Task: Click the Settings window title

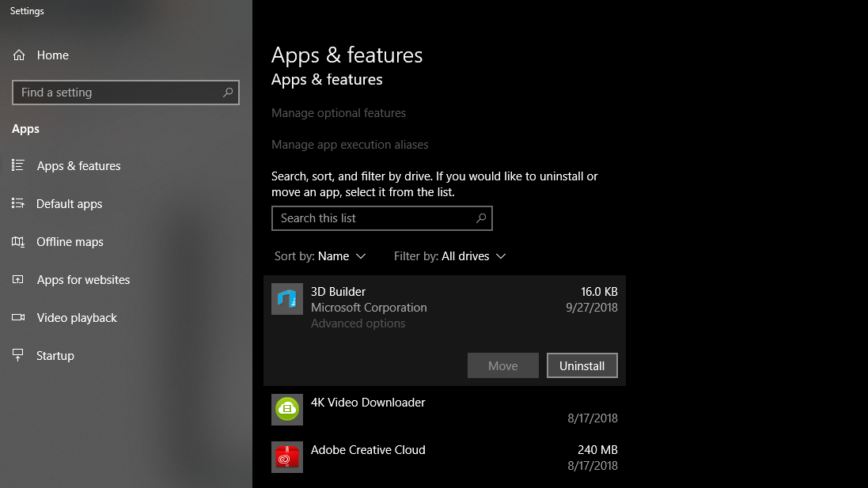Action: pos(27,11)
